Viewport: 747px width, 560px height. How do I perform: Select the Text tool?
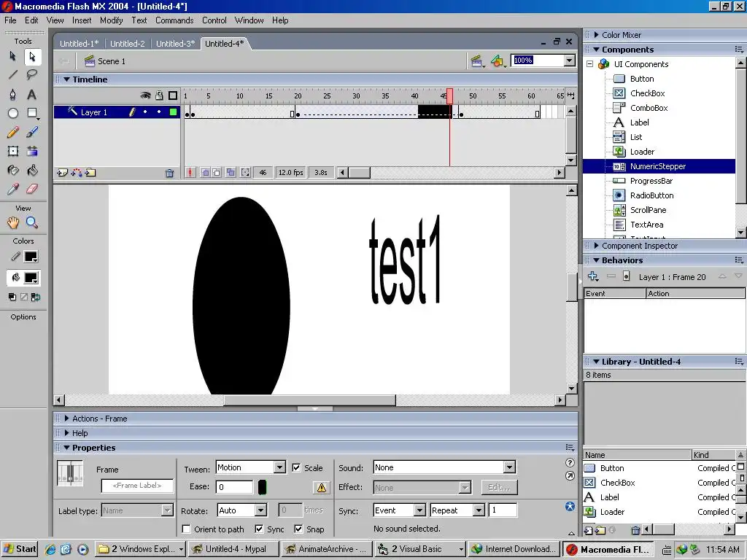32,94
